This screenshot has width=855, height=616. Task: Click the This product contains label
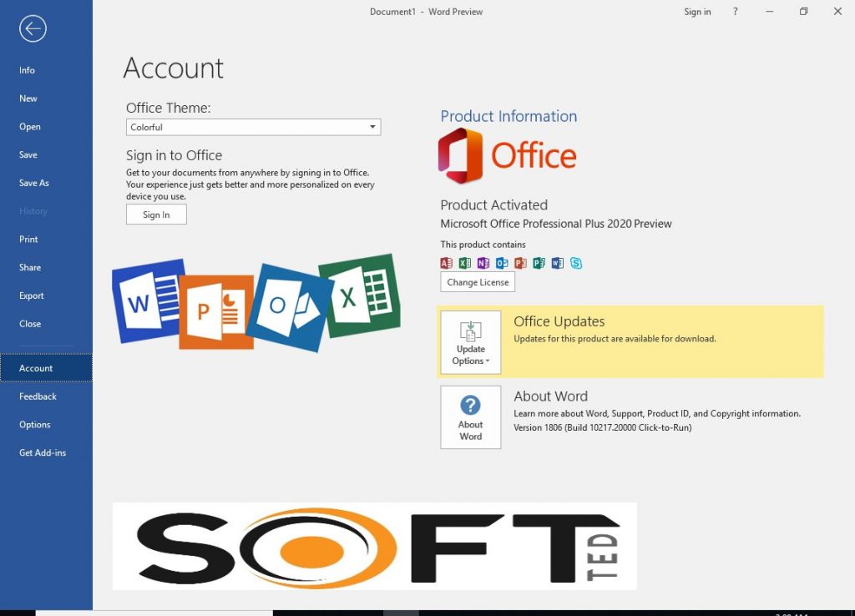pyautogui.click(x=483, y=245)
